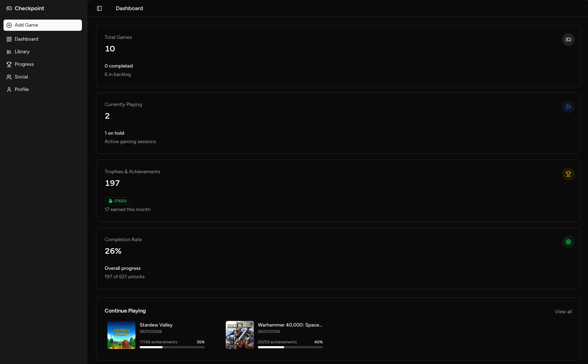Open the Profile icon in the sidebar
This screenshot has height=364, width=588.
click(9, 89)
